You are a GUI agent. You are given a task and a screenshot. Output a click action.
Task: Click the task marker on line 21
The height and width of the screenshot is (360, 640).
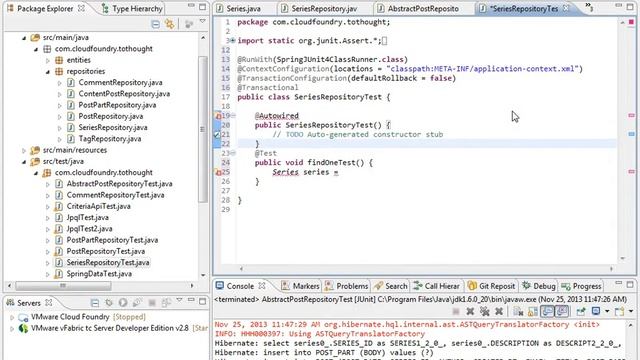(x=217, y=134)
